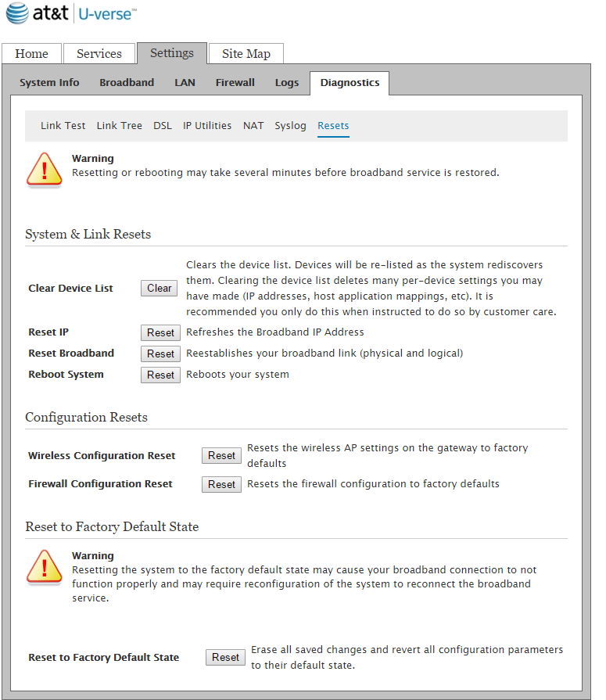Screen dimensions: 606x700
Task: Select the Broadband settings tab
Action: coord(127,83)
